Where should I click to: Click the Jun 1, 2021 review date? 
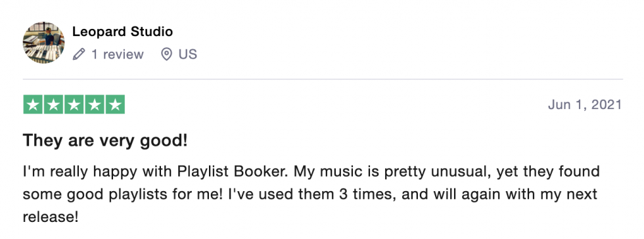pyautogui.click(x=585, y=104)
